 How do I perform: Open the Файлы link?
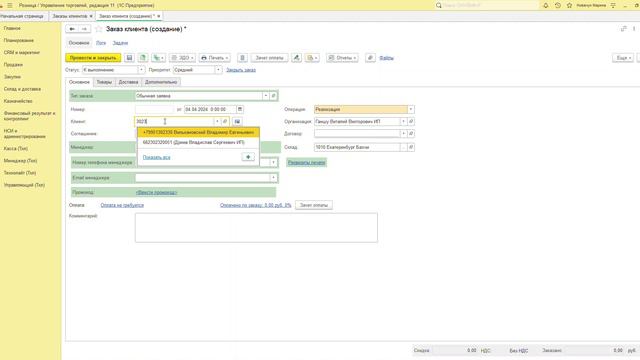387,58
